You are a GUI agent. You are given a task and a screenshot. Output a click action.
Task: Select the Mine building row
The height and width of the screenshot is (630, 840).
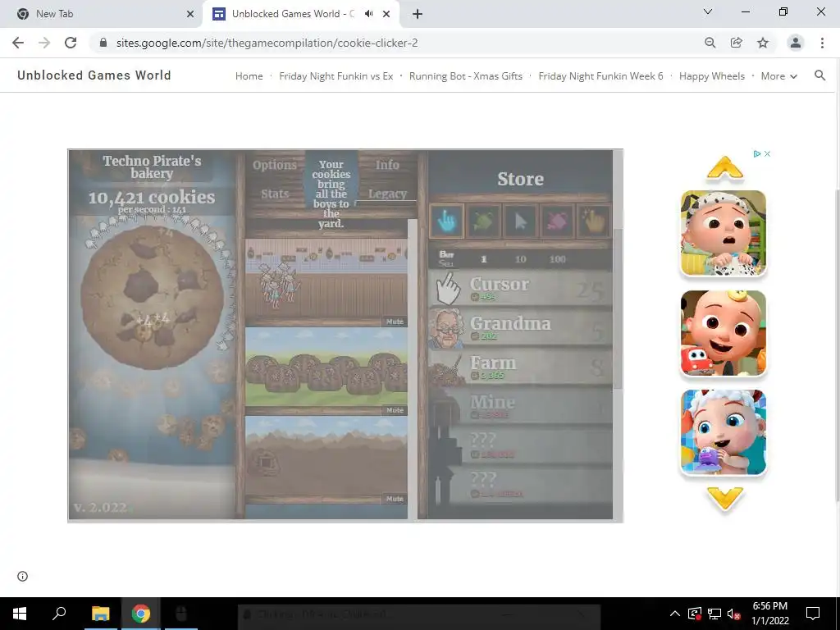pyautogui.click(x=521, y=407)
